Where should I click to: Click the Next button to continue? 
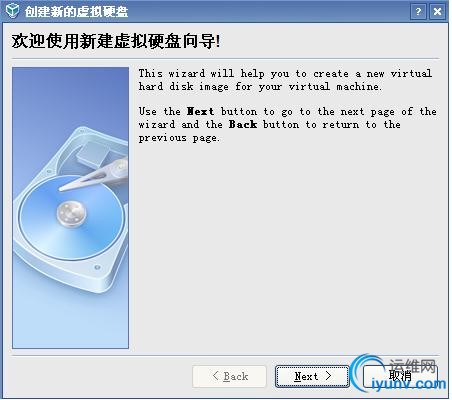pyautogui.click(x=312, y=376)
